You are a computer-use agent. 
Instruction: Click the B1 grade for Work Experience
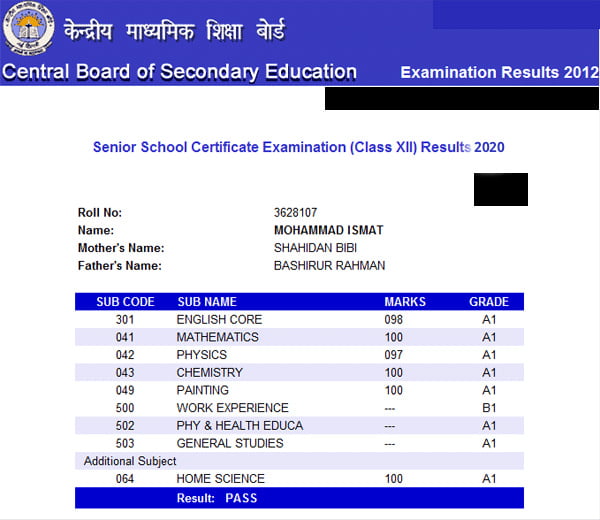click(x=489, y=408)
